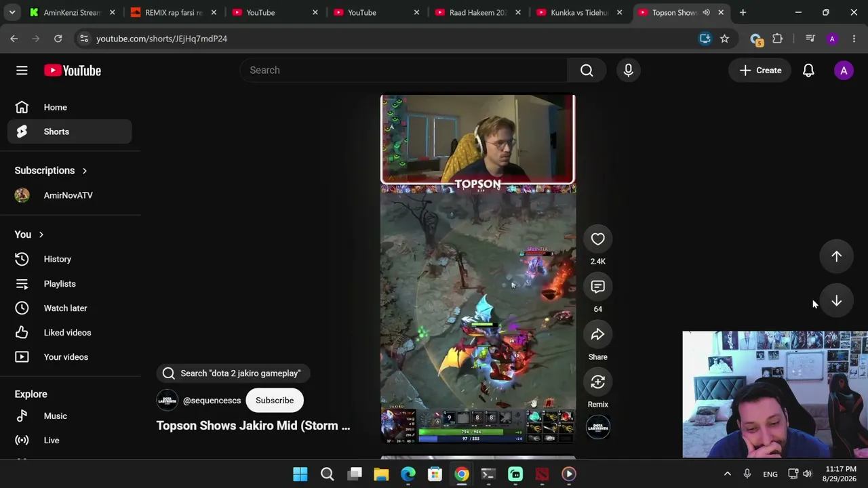Open a new browser tab
Image resolution: width=868 pixels, height=488 pixels.
pyautogui.click(x=743, y=12)
